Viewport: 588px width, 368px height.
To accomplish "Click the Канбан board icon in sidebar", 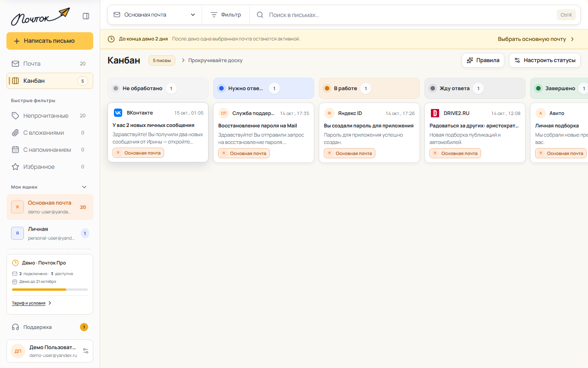I will tap(16, 81).
